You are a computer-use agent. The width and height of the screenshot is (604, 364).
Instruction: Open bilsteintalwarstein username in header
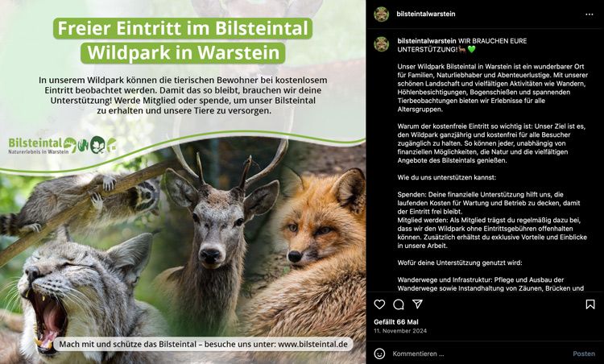click(426, 14)
